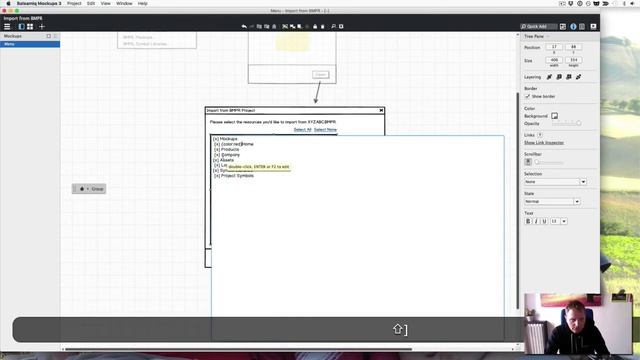Click the bring to front layering icon
This screenshot has height=360, width=640.
[549, 77]
